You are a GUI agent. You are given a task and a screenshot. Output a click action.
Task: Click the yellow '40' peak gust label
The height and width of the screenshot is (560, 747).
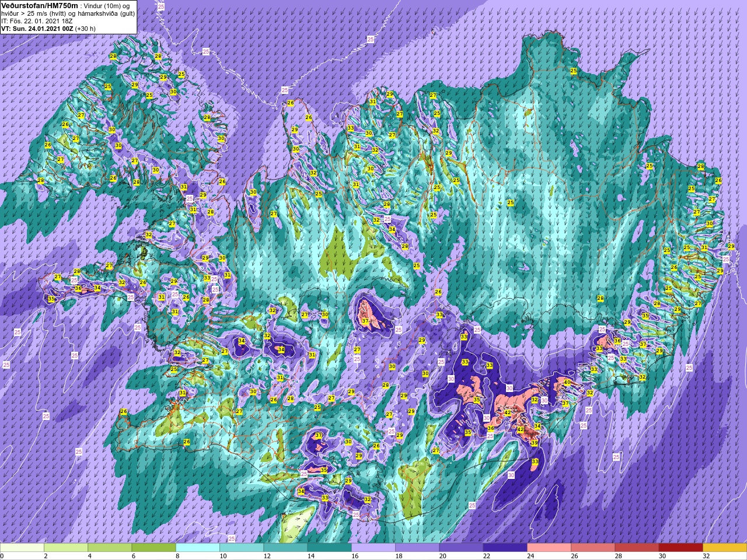[567, 383]
